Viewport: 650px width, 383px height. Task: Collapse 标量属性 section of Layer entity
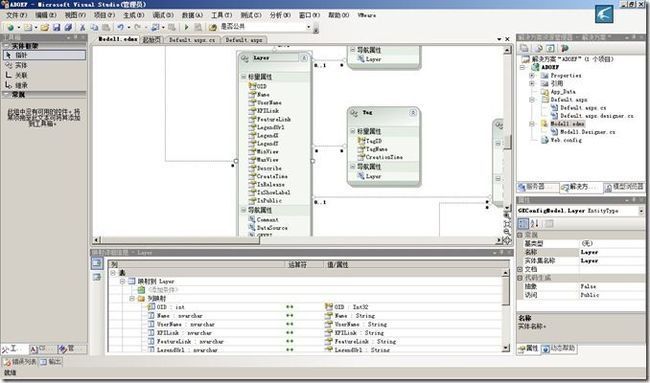click(244, 77)
